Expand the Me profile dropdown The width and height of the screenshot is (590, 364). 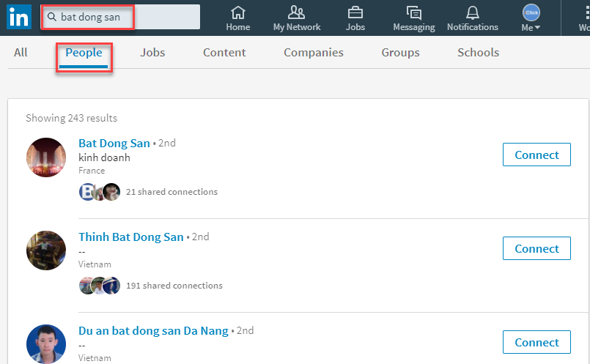pos(531,18)
